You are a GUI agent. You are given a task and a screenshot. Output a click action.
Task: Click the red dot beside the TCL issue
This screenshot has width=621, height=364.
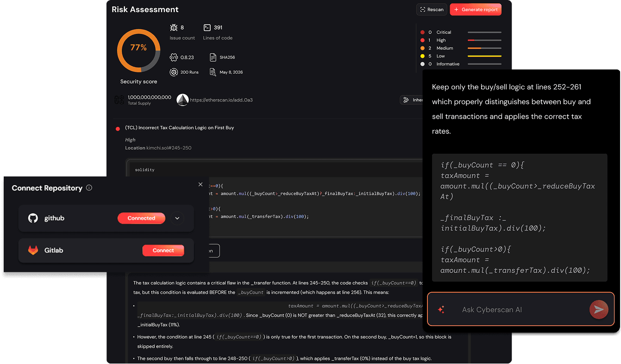tap(118, 128)
